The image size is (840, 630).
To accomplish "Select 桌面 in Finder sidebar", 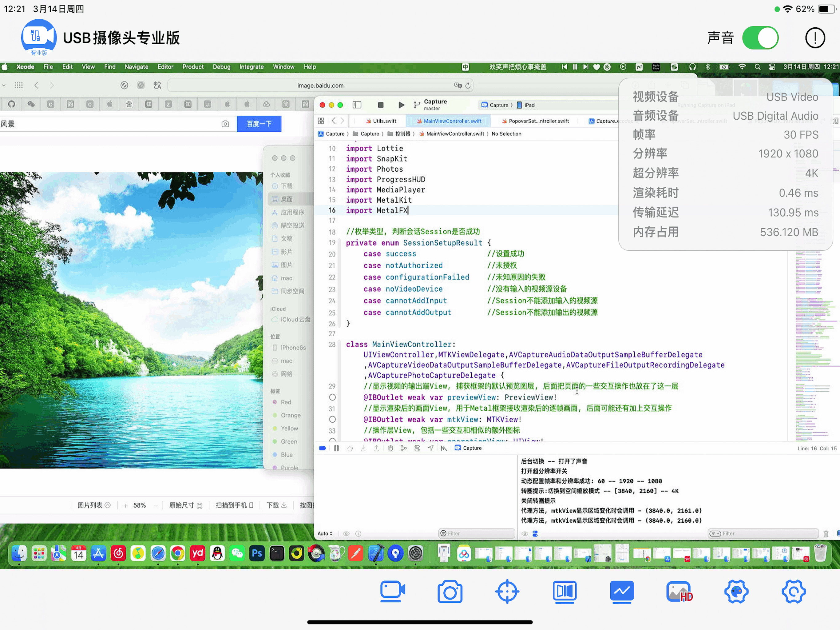I will [290, 199].
